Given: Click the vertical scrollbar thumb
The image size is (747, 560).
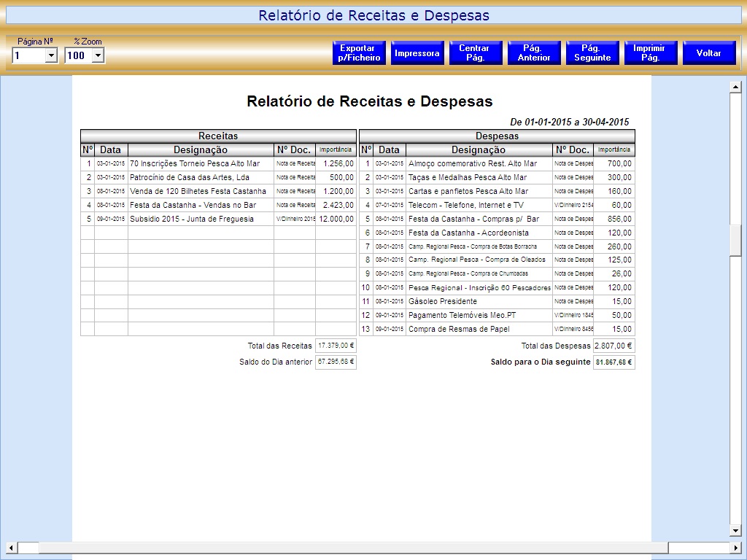Looking at the screenshot, I should pos(735,240).
